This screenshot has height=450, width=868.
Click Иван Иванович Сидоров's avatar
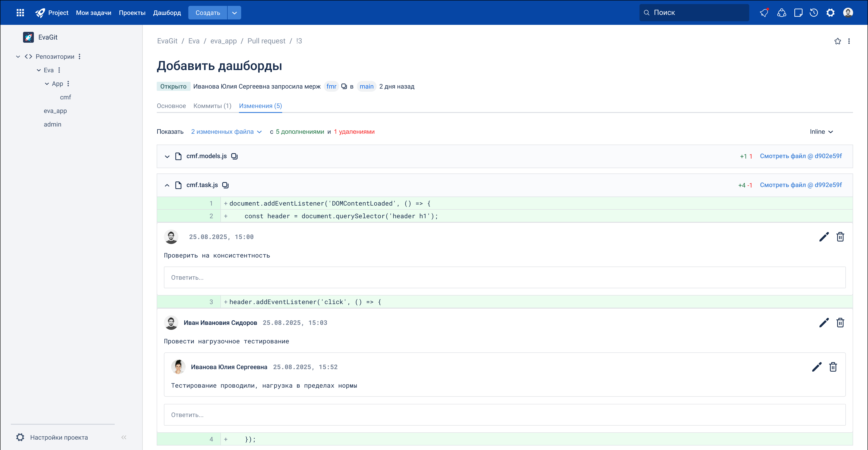click(171, 323)
